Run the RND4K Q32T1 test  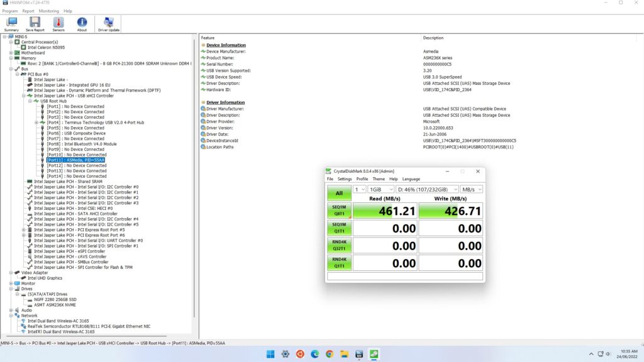pos(339,245)
